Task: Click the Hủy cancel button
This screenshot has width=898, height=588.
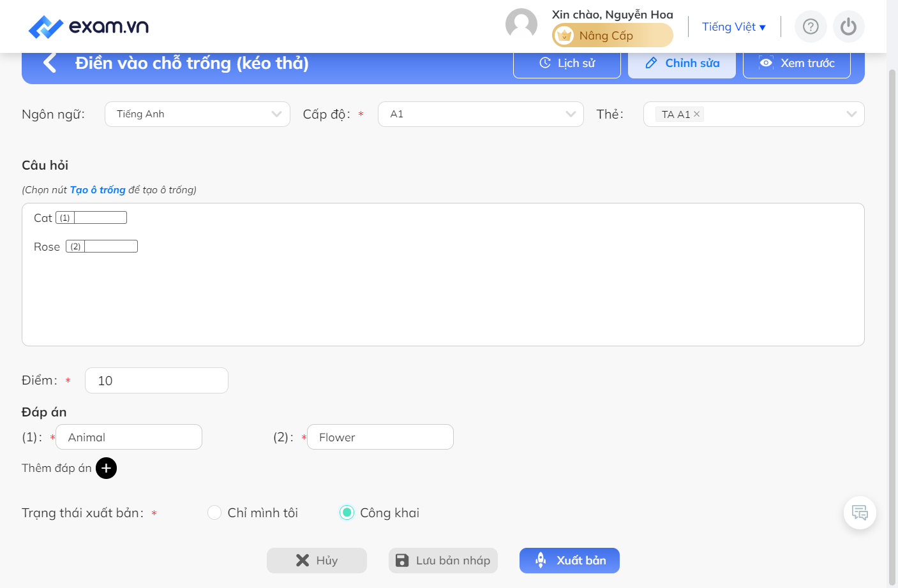Action: click(x=317, y=561)
